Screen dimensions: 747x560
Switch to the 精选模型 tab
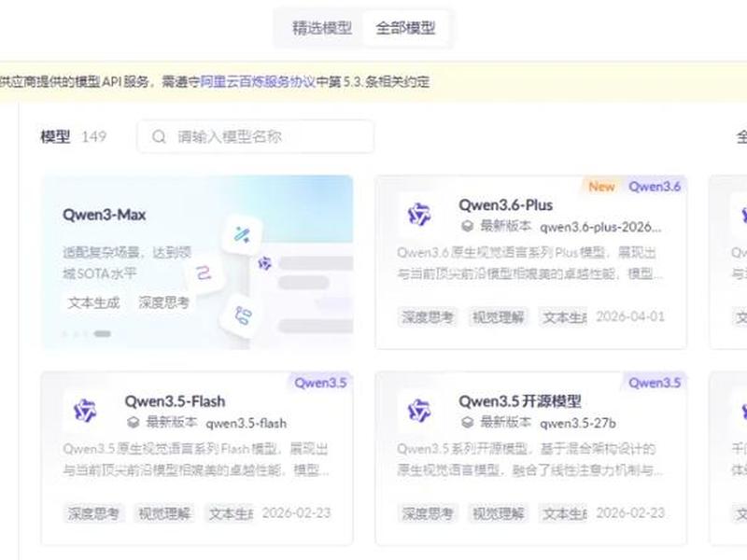click(x=321, y=28)
